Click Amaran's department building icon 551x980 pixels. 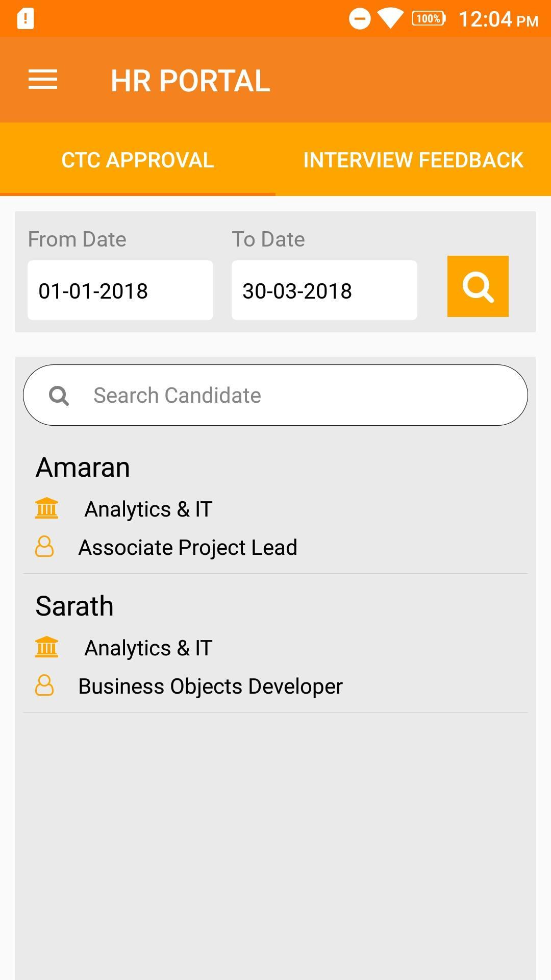pyautogui.click(x=47, y=508)
